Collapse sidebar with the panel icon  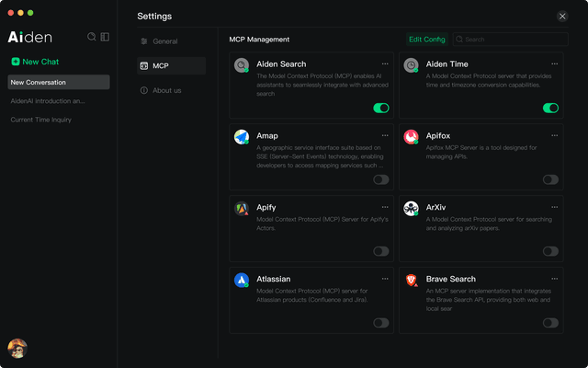[x=105, y=37]
